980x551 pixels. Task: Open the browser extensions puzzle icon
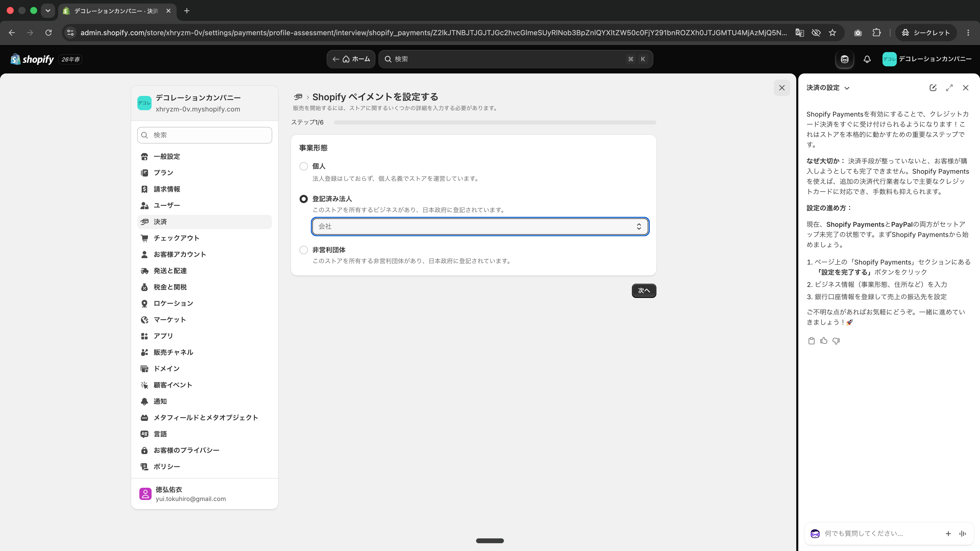(877, 33)
